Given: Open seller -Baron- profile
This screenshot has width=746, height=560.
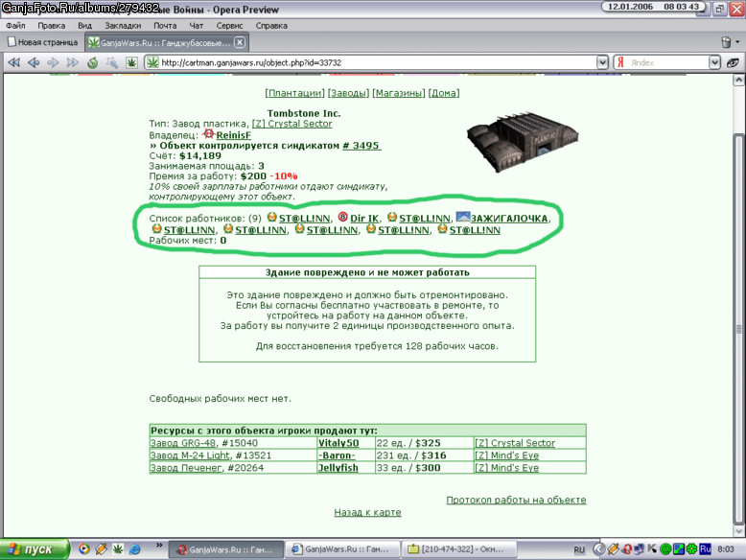Looking at the screenshot, I should 337,455.
